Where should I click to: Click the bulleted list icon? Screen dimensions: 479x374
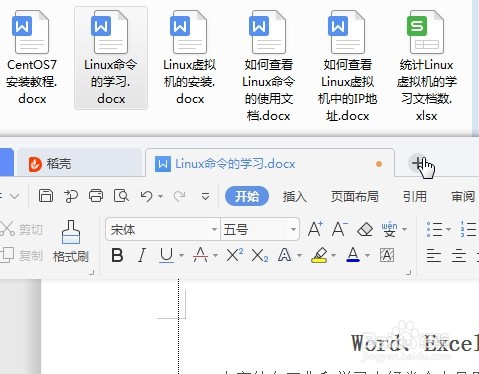click(435, 229)
